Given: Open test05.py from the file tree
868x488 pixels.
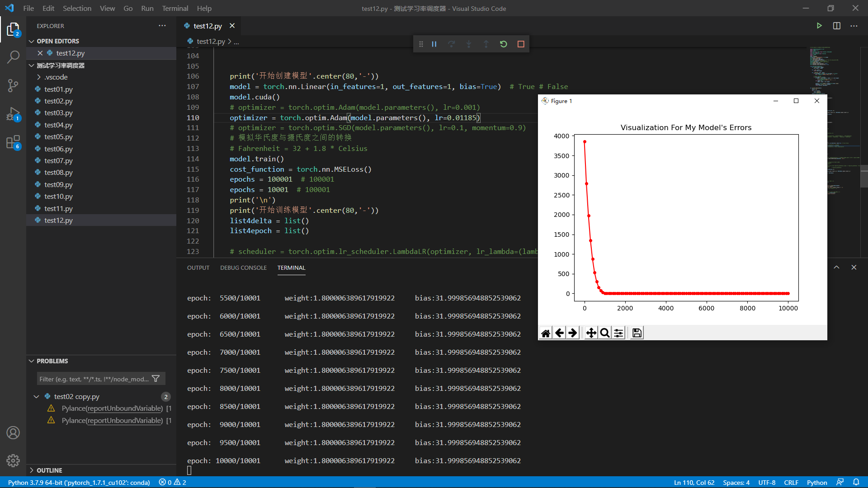Looking at the screenshot, I should (58, 136).
